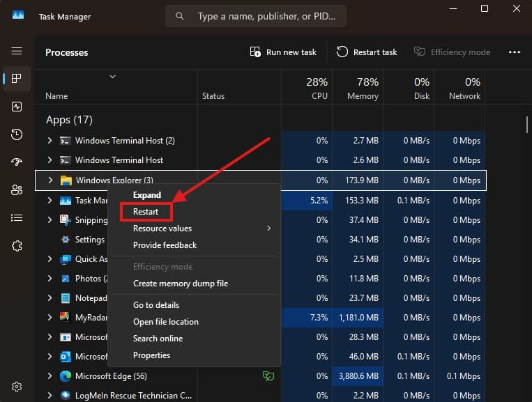Collapse columns with the header chevron
Image resolution: width=532 pixels, height=402 pixels.
coord(113,77)
